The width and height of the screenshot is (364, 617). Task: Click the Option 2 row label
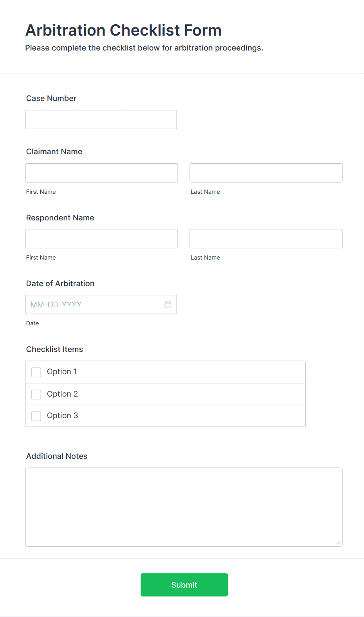[x=62, y=394]
